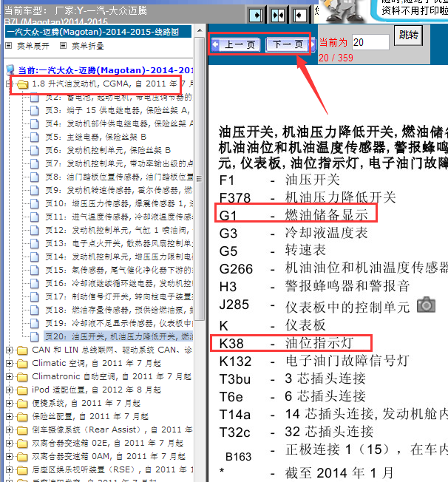Click the folder icon of 双离合器变速箱 02E

click(x=22, y=444)
